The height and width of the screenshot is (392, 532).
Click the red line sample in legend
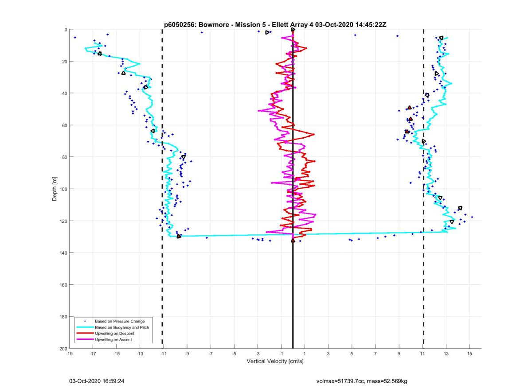point(85,334)
